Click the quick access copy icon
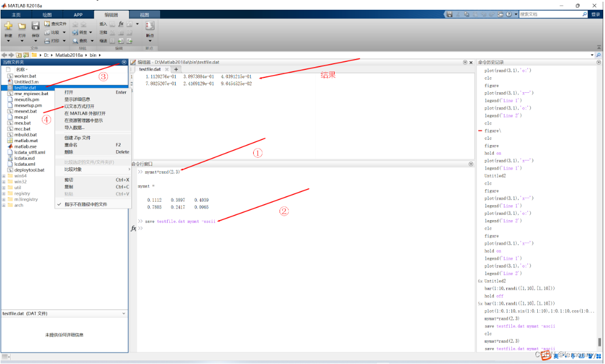Viewport: 605px width, 364px height. [x=467, y=14]
